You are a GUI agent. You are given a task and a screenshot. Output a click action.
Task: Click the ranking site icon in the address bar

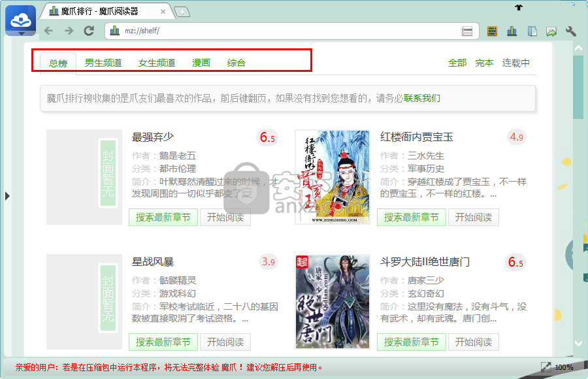[x=115, y=31]
